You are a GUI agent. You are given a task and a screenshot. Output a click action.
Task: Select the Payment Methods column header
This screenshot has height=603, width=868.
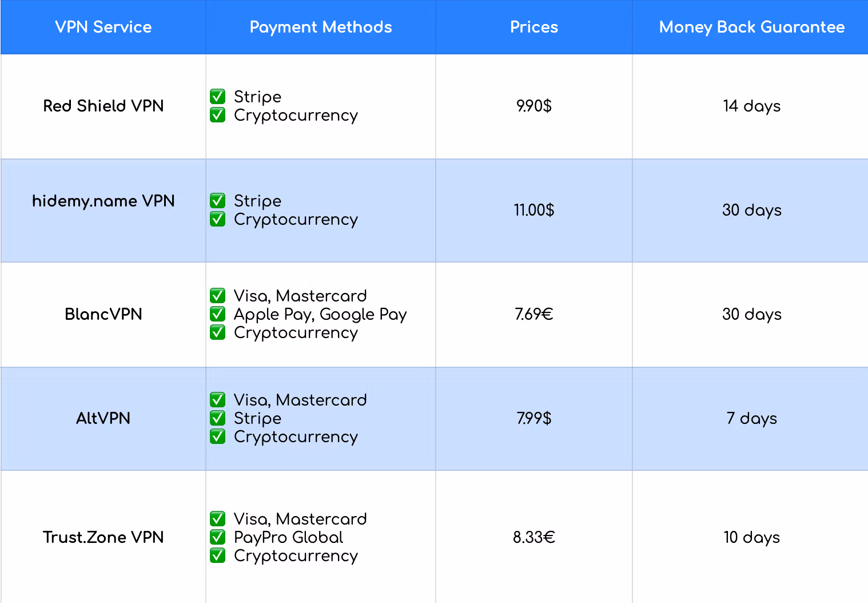coord(321,27)
